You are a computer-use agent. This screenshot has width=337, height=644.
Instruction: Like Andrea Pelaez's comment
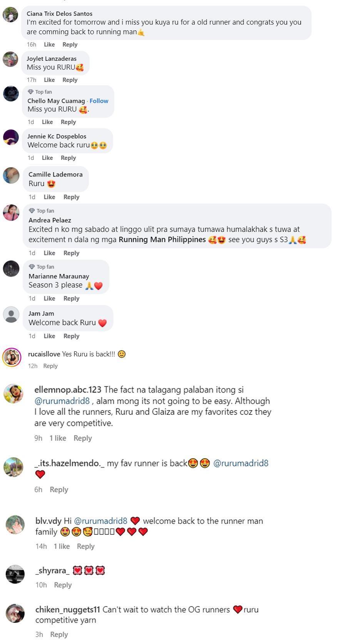pyautogui.click(x=49, y=253)
